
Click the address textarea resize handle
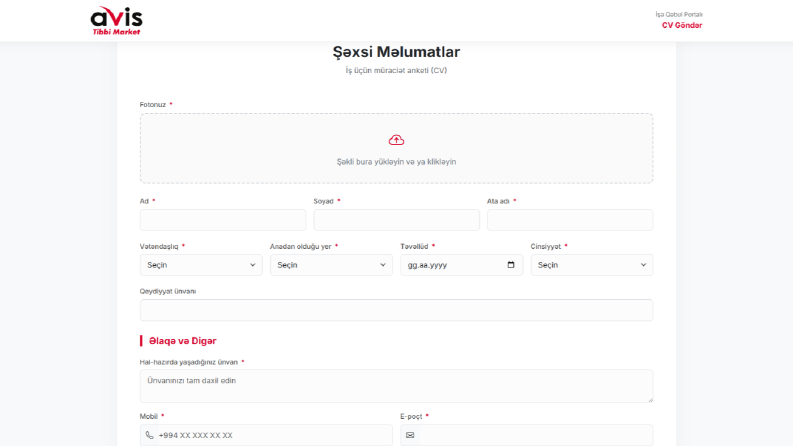650,399
